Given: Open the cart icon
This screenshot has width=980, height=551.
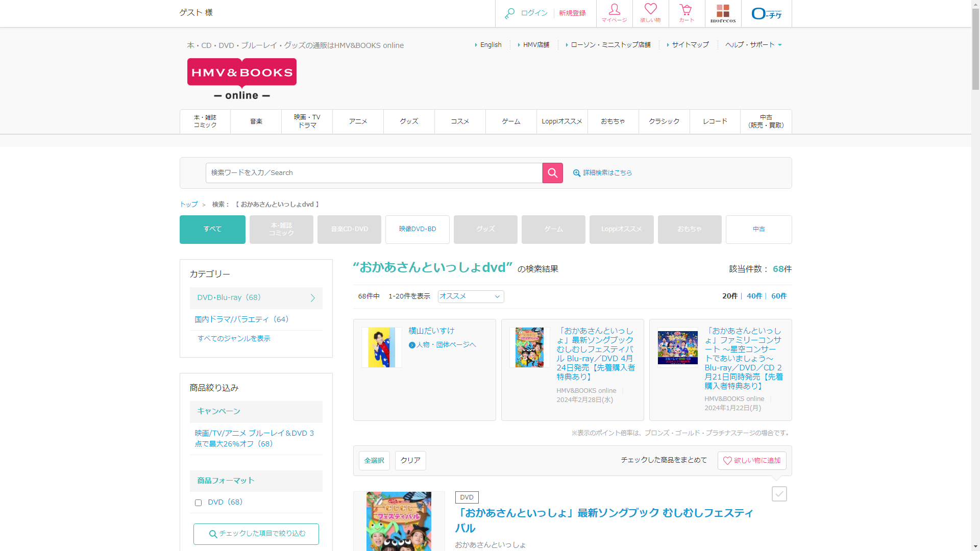Looking at the screenshot, I should coord(686,13).
